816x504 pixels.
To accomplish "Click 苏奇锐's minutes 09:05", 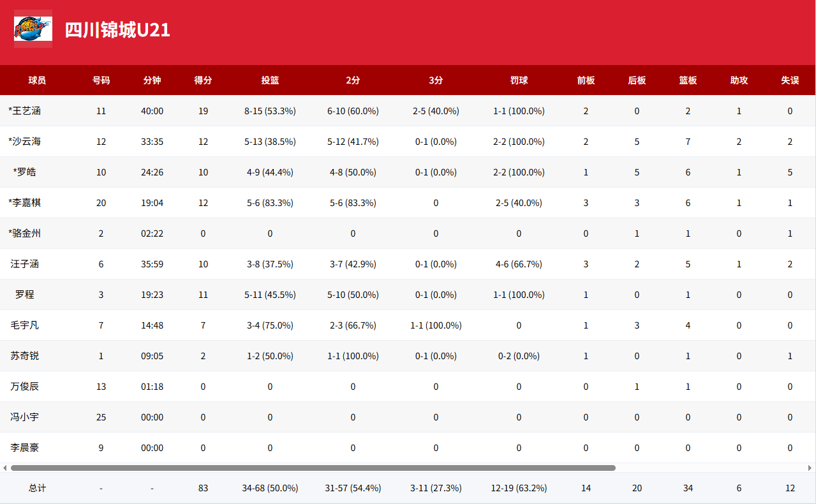I will tap(152, 356).
